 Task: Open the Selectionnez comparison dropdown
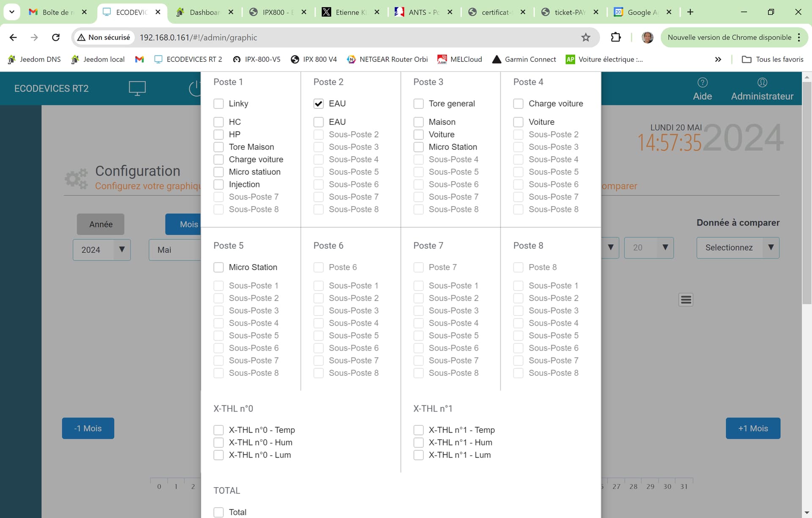[x=738, y=248]
